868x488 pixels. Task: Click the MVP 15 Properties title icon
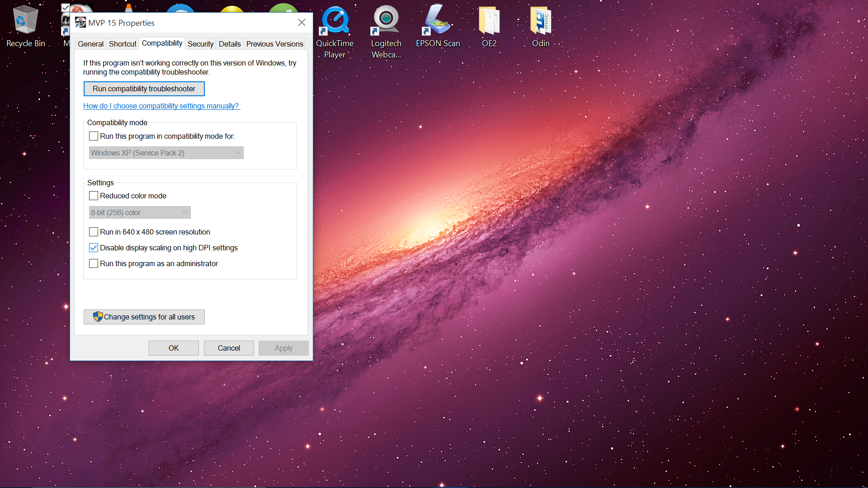tap(80, 23)
